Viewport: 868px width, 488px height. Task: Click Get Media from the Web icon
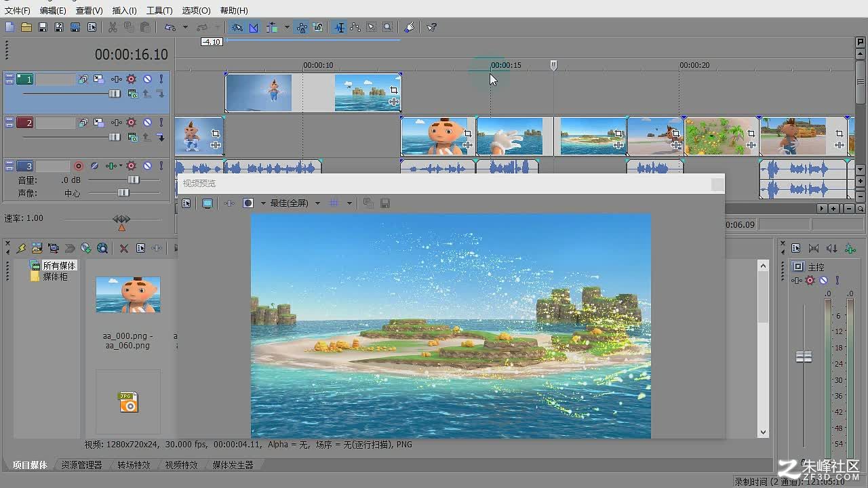tap(102, 249)
